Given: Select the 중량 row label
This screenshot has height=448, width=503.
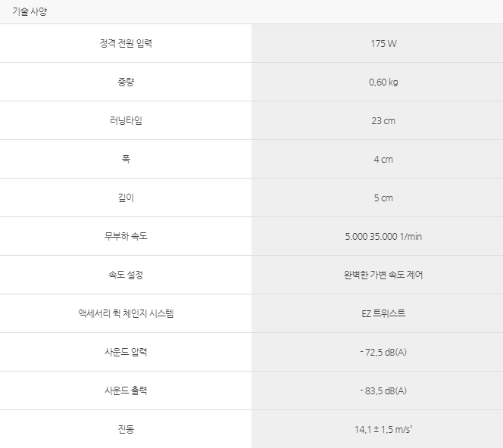Looking at the screenshot, I should [126, 82].
